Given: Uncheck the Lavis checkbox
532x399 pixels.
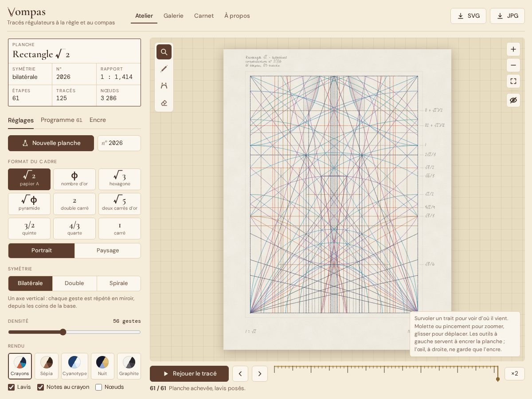Looking at the screenshot, I should 12,387.
